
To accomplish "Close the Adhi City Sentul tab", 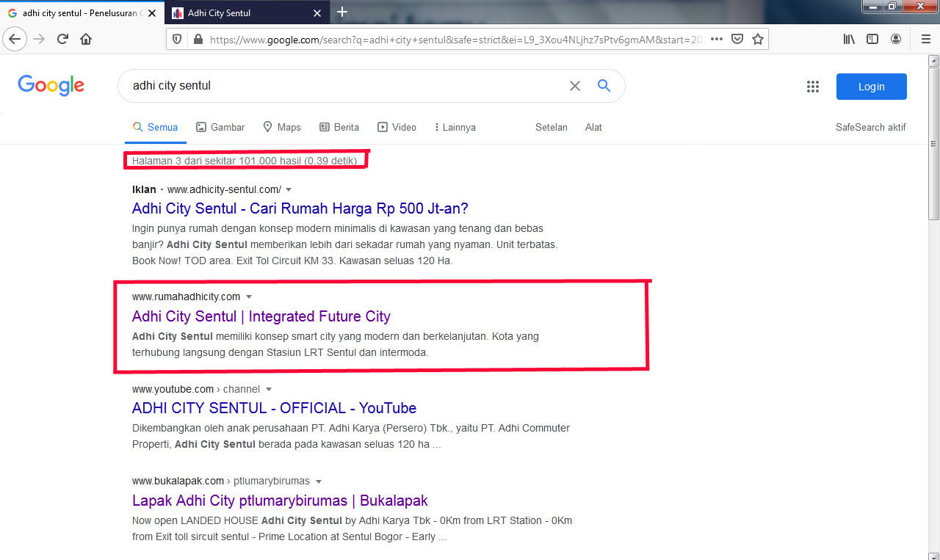I will coord(317,13).
